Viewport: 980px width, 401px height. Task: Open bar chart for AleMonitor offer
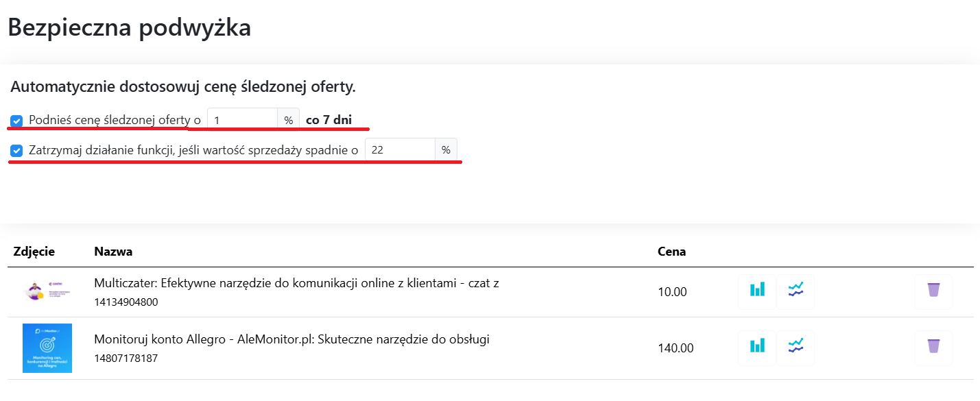click(x=757, y=347)
